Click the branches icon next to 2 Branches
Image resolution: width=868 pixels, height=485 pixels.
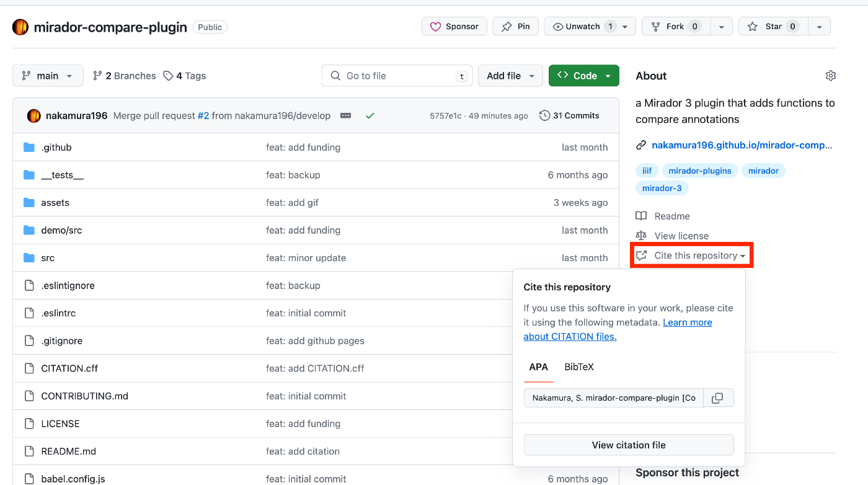coord(97,76)
